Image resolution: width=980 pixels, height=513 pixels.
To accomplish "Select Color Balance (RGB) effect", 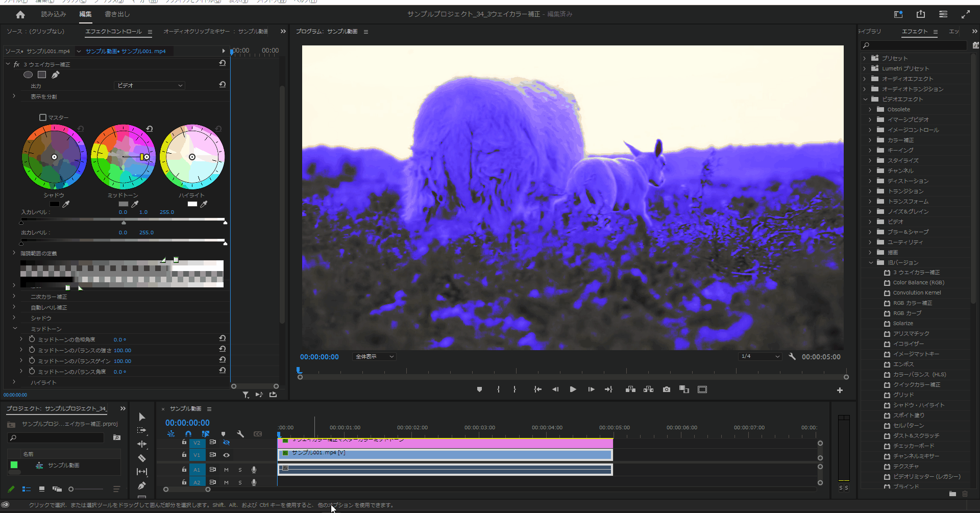I will [x=918, y=282].
